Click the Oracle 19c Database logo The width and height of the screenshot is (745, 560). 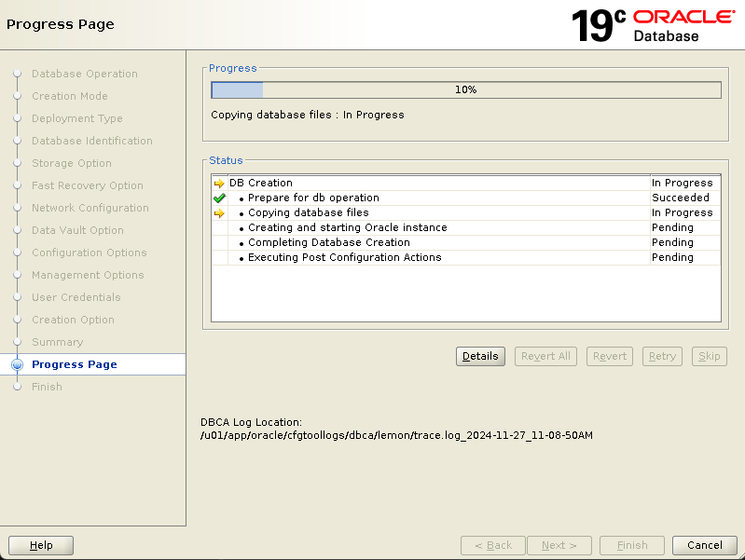coord(654,26)
